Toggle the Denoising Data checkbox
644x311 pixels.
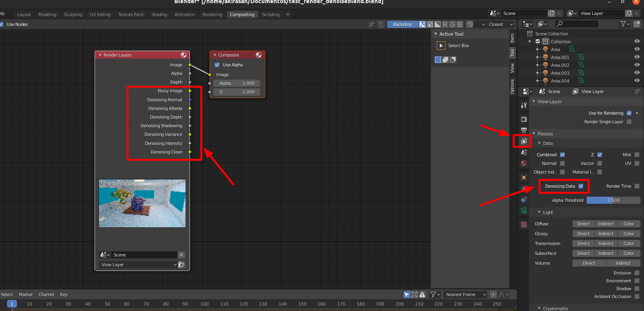pyautogui.click(x=581, y=186)
